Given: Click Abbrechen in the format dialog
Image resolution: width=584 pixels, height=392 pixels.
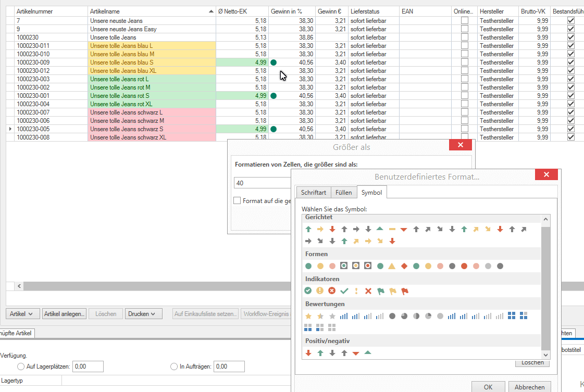Looking at the screenshot, I should pyautogui.click(x=529, y=387).
